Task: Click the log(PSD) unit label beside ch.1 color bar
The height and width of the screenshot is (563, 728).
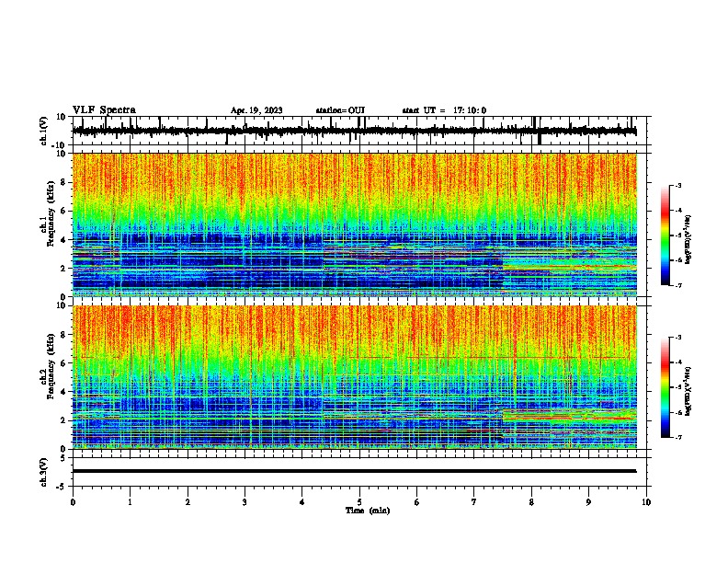Action: point(688,239)
